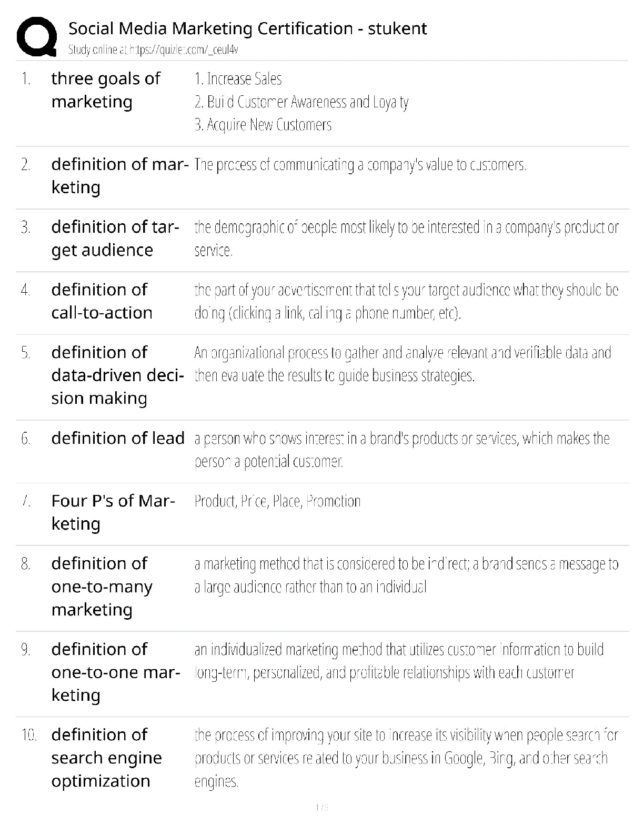Select the 'definition of one-to-one marketing' term
The image size is (644, 834).
(x=115, y=672)
